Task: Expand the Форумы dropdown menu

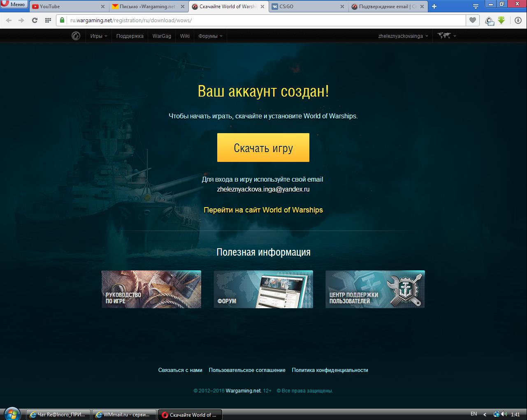Action: coord(210,36)
